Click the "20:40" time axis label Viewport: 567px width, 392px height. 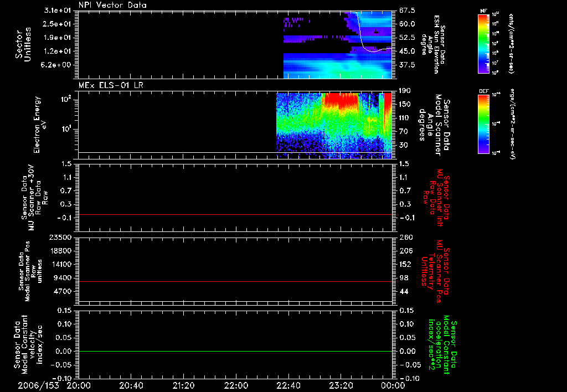(131, 385)
